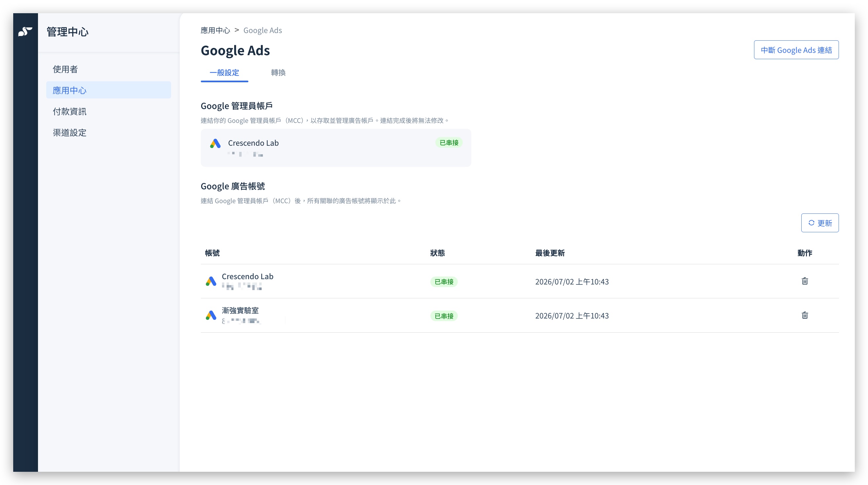Click the 管理中心 sidebar title
This screenshot has height=485, width=868.
tap(67, 32)
